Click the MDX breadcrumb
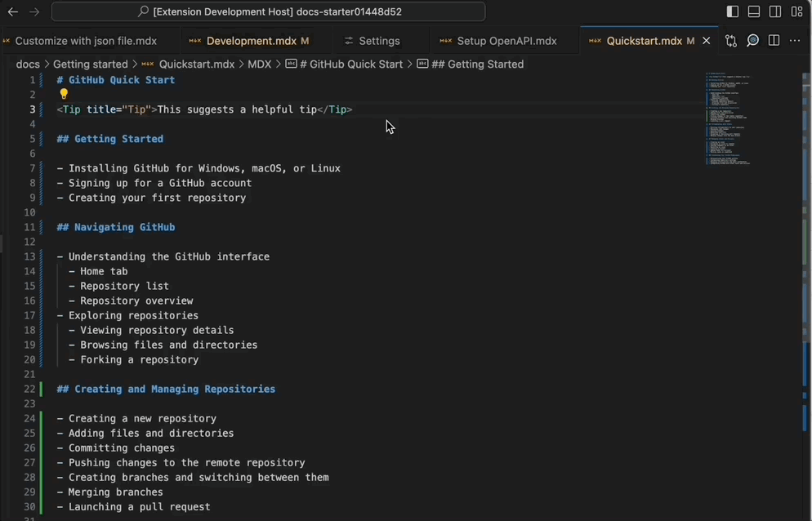This screenshot has width=812, height=521. [260, 65]
